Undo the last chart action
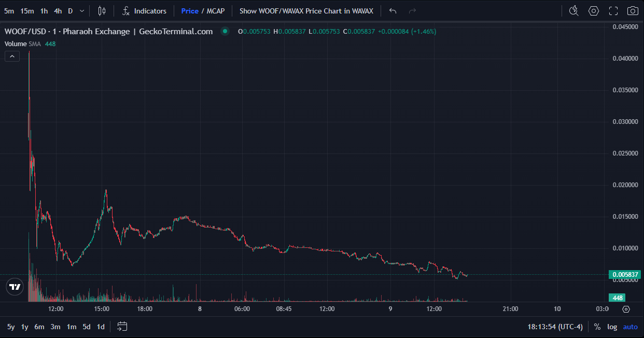The height and width of the screenshot is (338, 644). coord(393,11)
